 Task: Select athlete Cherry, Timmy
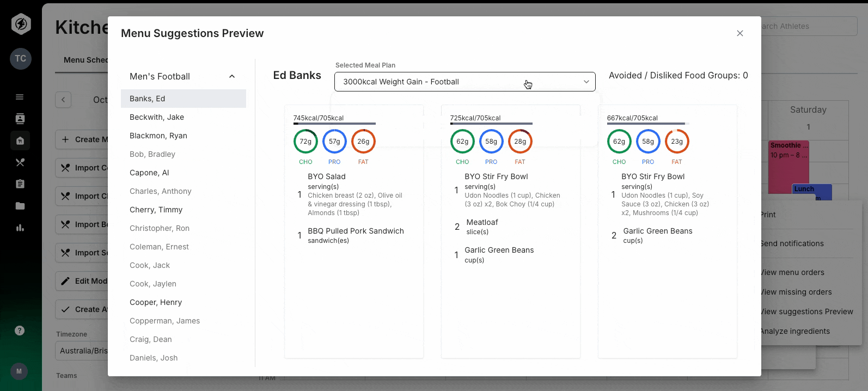click(184, 210)
